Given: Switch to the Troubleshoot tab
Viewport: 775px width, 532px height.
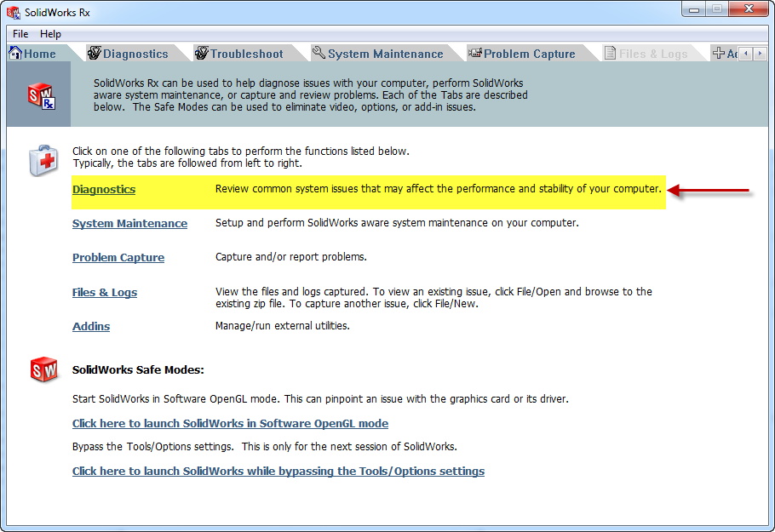Looking at the screenshot, I should (x=247, y=54).
